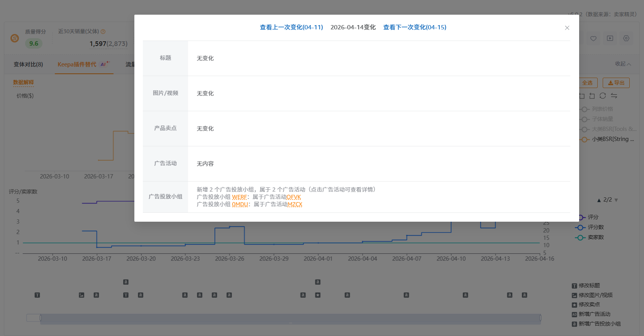Viewport: 644px width, 336px height.
Task: Click the first title-change T marker
Action: [x=37, y=295]
